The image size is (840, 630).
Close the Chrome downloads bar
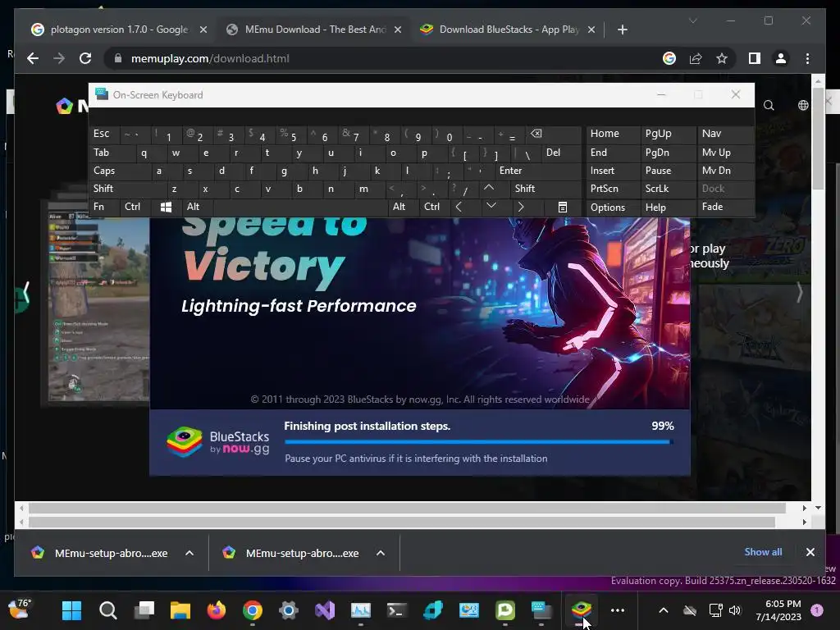(x=810, y=552)
